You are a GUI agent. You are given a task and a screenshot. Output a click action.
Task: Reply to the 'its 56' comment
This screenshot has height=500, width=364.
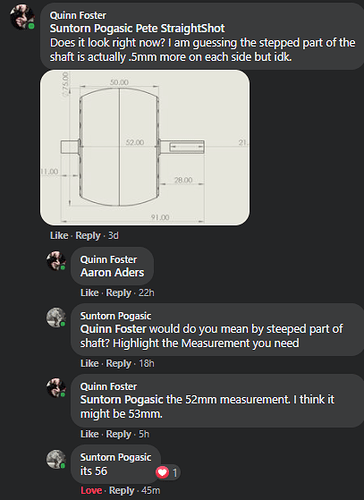tap(122, 491)
